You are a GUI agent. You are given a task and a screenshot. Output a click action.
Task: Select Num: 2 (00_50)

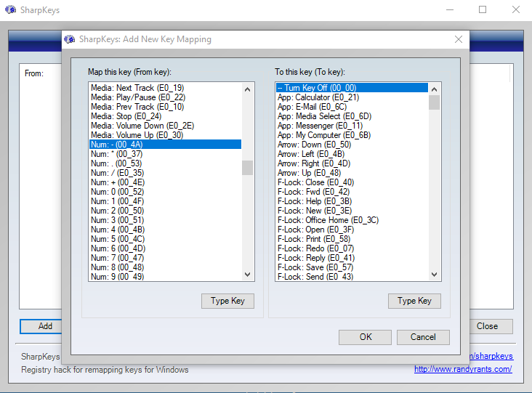[165, 211]
